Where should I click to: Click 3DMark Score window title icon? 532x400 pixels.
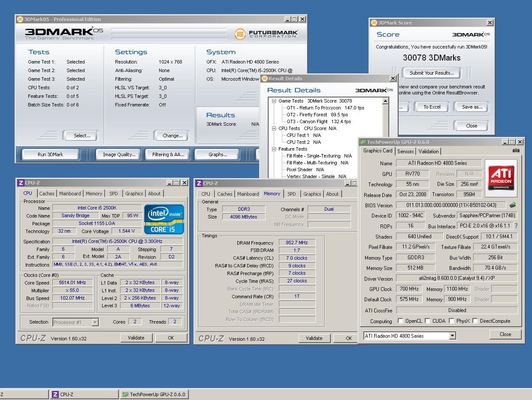[374, 23]
